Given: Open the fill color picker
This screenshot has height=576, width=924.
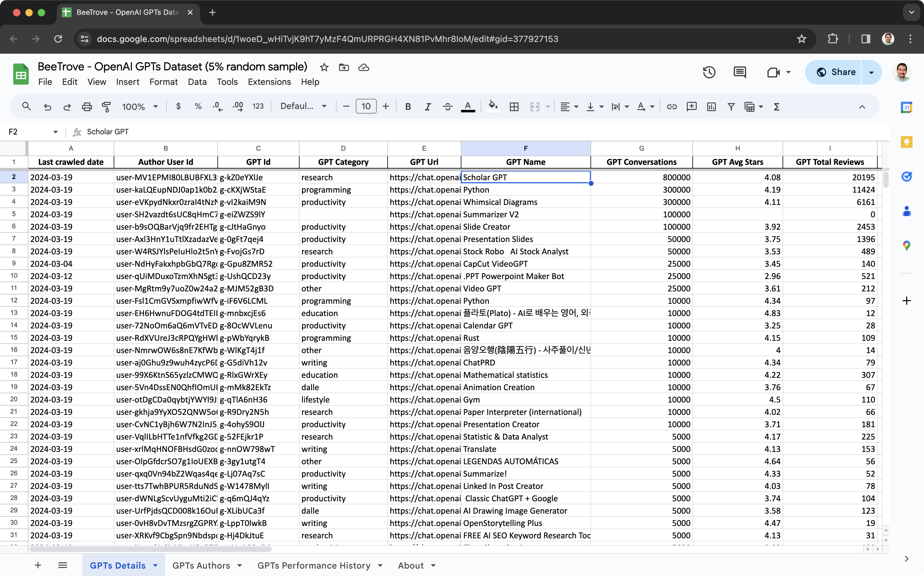Looking at the screenshot, I should click(x=493, y=107).
